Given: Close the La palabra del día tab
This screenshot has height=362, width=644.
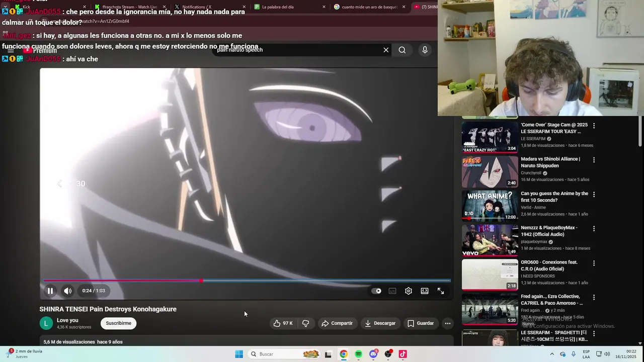Looking at the screenshot, I should pyautogui.click(x=324, y=7).
